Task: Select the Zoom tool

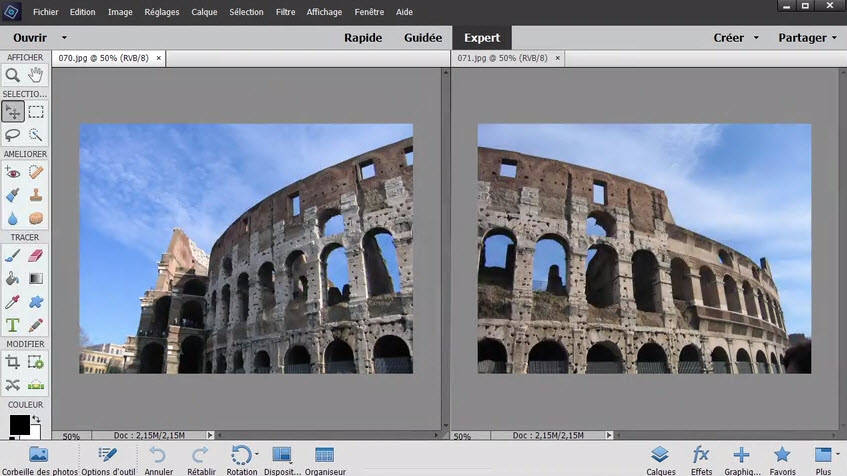Action: pos(12,75)
